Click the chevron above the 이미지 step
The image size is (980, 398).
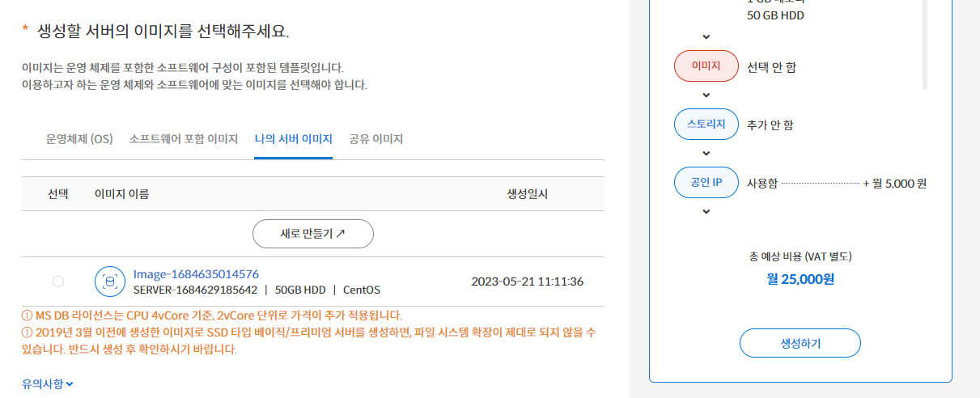point(706,36)
